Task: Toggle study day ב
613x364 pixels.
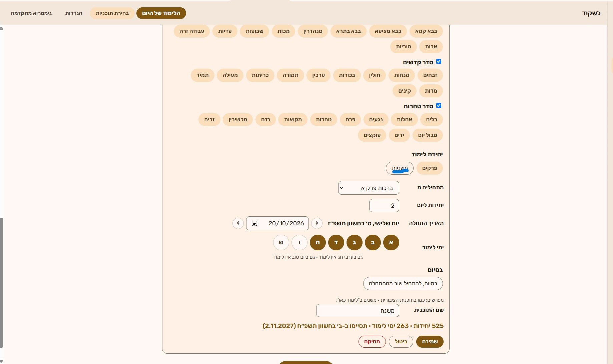Action: point(373,242)
